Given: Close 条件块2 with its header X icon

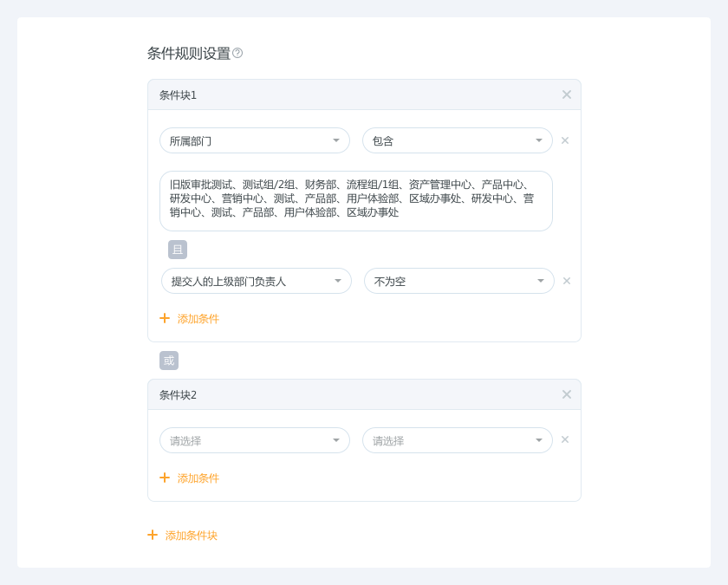Looking at the screenshot, I should [x=567, y=394].
